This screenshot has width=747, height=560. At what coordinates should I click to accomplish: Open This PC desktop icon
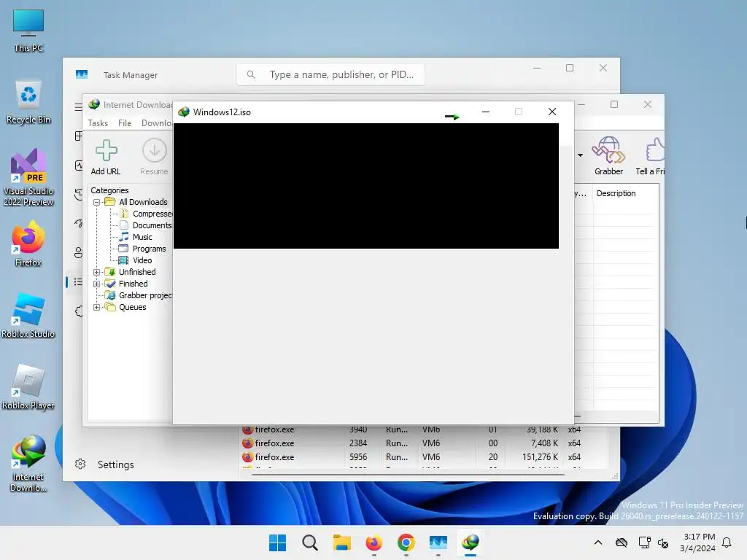pyautogui.click(x=28, y=30)
